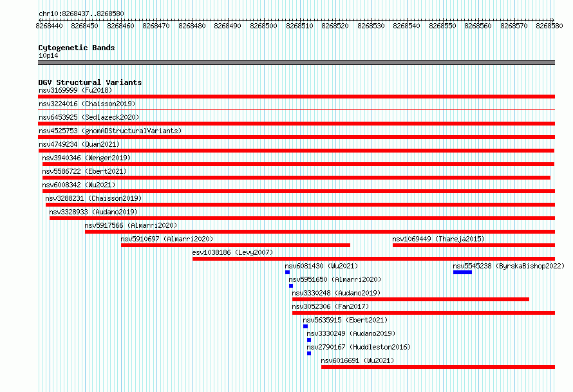Viewport: 573px width, 392px height.
Task: Click the chr10:8268437..8268580 region label
Action: click(81, 14)
